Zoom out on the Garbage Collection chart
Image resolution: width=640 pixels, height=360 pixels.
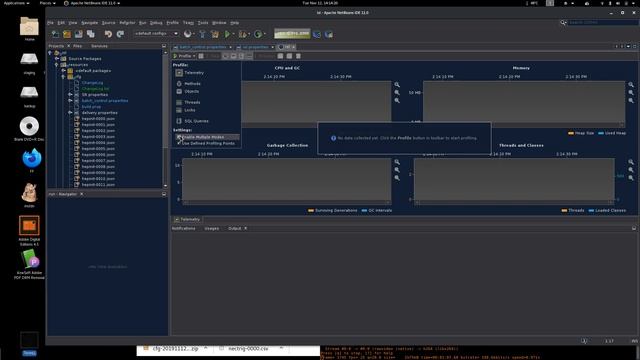(397, 170)
